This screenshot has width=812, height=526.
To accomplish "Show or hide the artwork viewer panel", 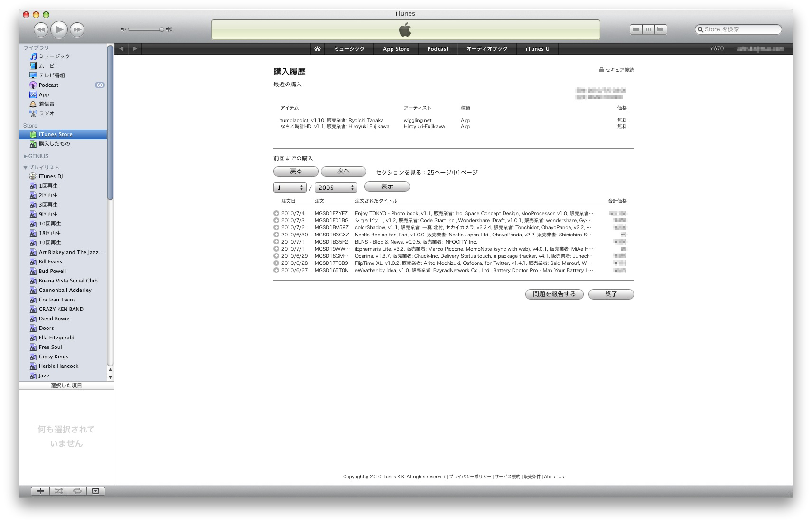I will 95,491.
